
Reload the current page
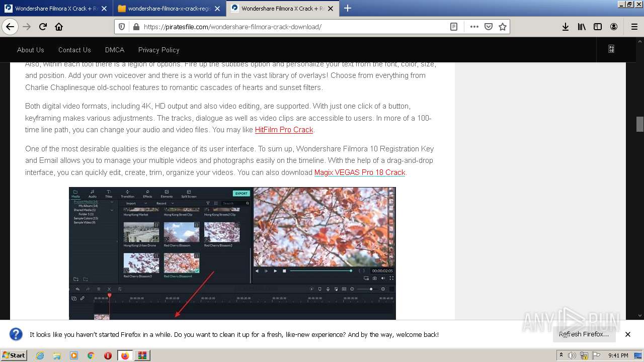(x=43, y=27)
